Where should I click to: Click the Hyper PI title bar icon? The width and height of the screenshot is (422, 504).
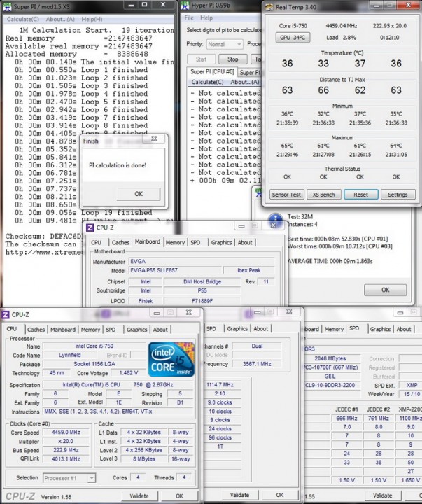coord(185,6)
